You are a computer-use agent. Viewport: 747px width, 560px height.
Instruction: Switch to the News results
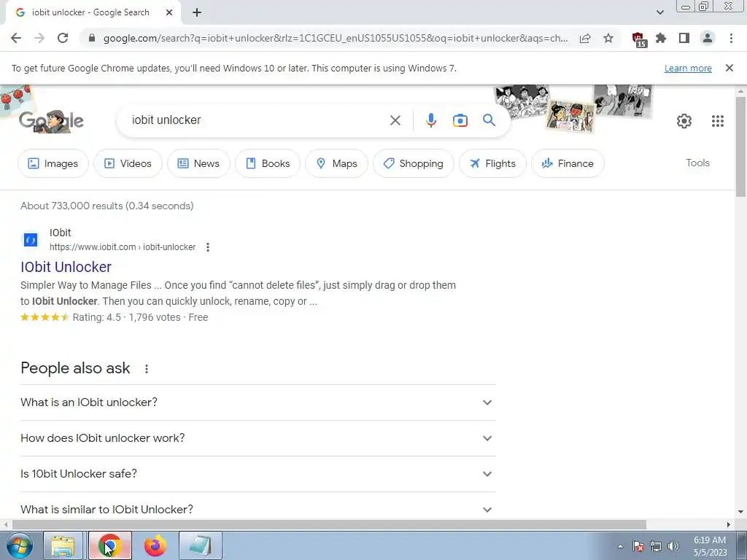click(x=198, y=163)
